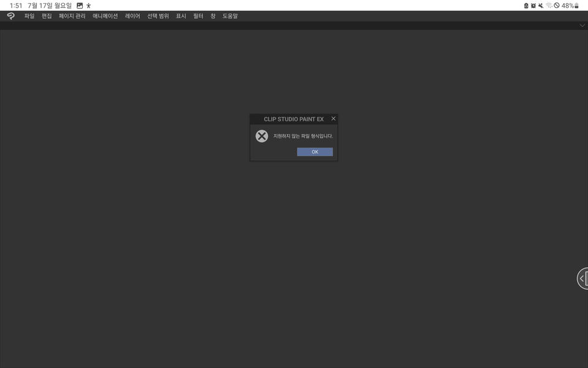Image resolution: width=588 pixels, height=368 pixels.
Task: Open the 애니메이션 menu
Action: pyautogui.click(x=105, y=16)
